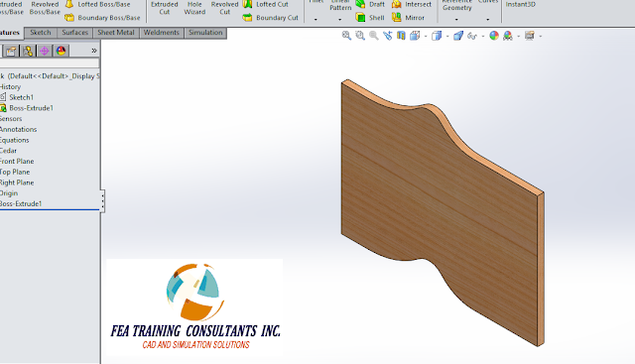
Task: Click the Mirror feature icon
Action: (x=397, y=18)
